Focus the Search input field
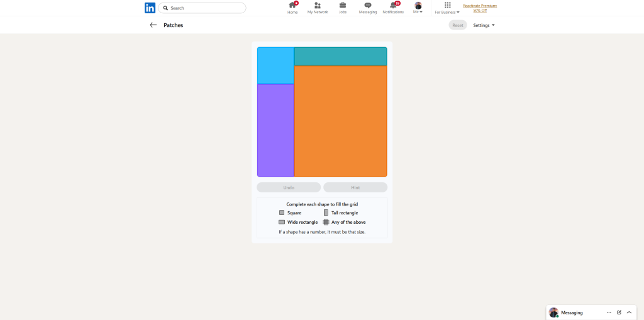This screenshot has width=644, height=320. point(202,8)
